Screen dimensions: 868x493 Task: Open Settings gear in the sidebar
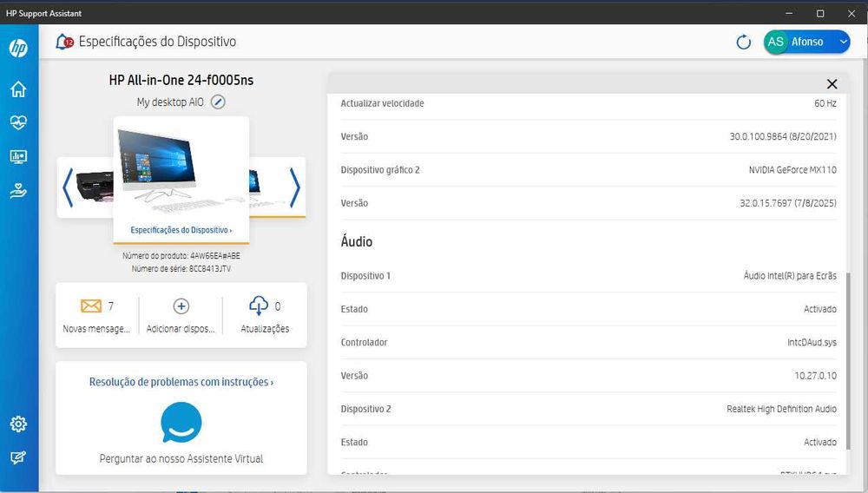(18, 424)
